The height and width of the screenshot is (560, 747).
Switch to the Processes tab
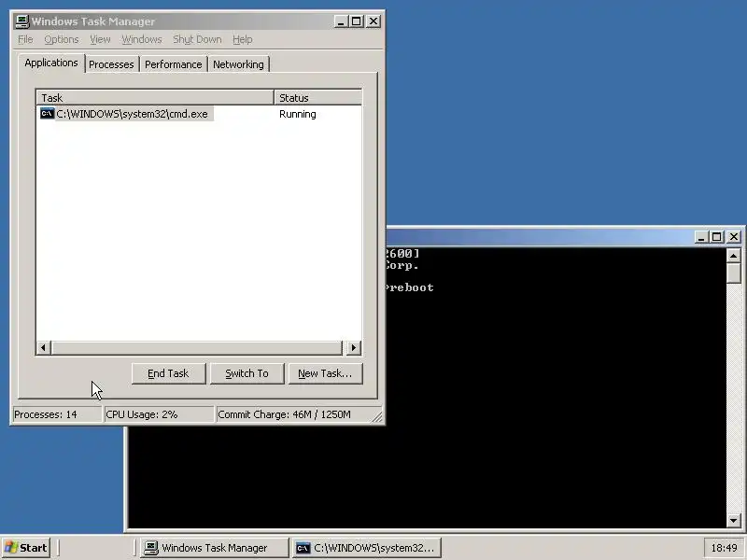tap(111, 64)
